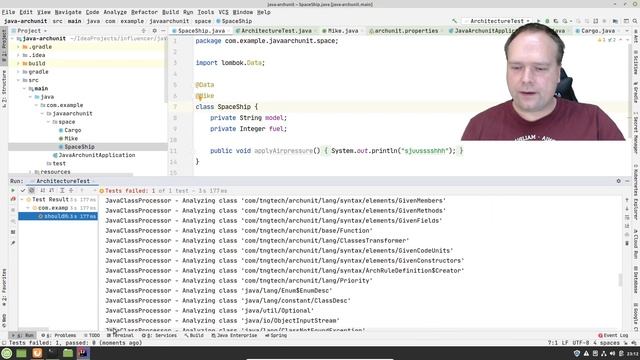This screenshot has width=640, height=360.
Task: Click the green Rerun test button
Action: point(13,191)
